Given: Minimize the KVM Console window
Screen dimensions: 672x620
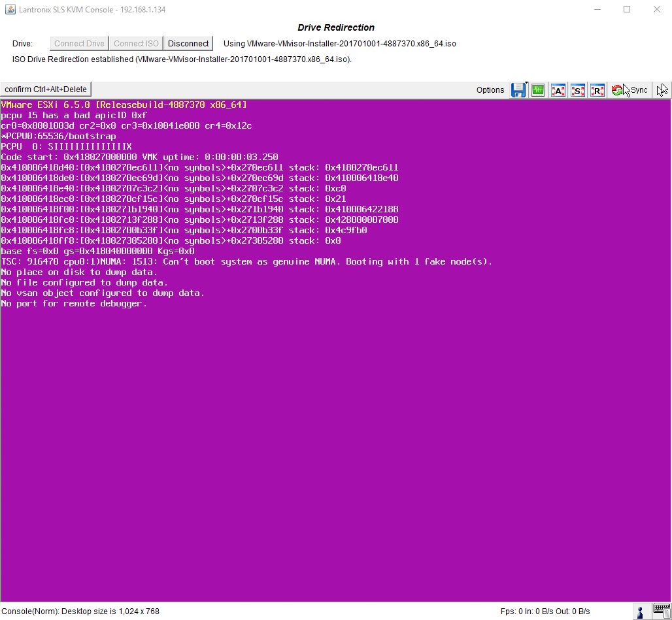Looking at the screenshot, I should pyautogui.click(x=597, y=9).
